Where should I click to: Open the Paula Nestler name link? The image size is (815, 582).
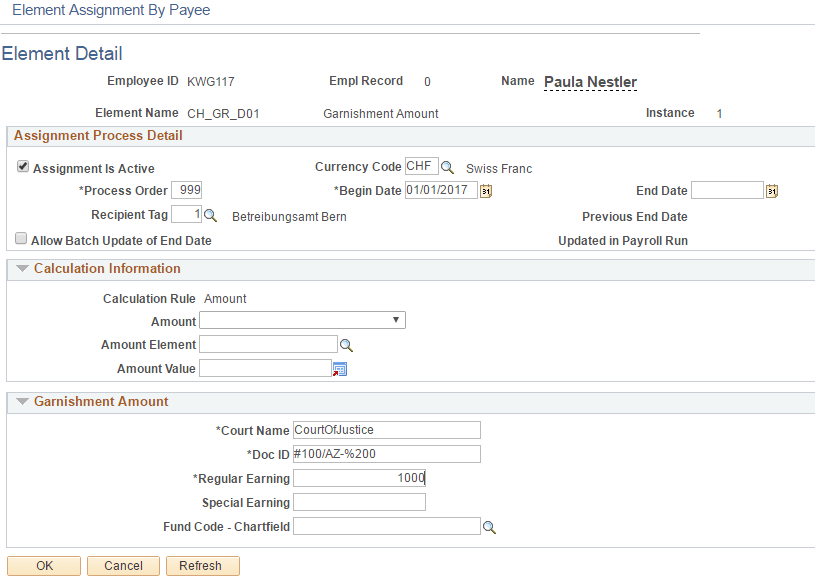click(x=590, y=81)
